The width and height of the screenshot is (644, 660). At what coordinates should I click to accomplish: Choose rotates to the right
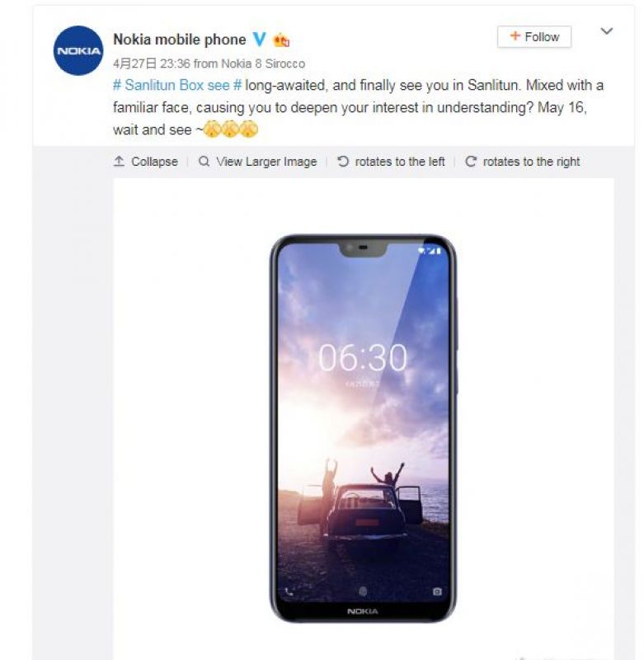531,162
